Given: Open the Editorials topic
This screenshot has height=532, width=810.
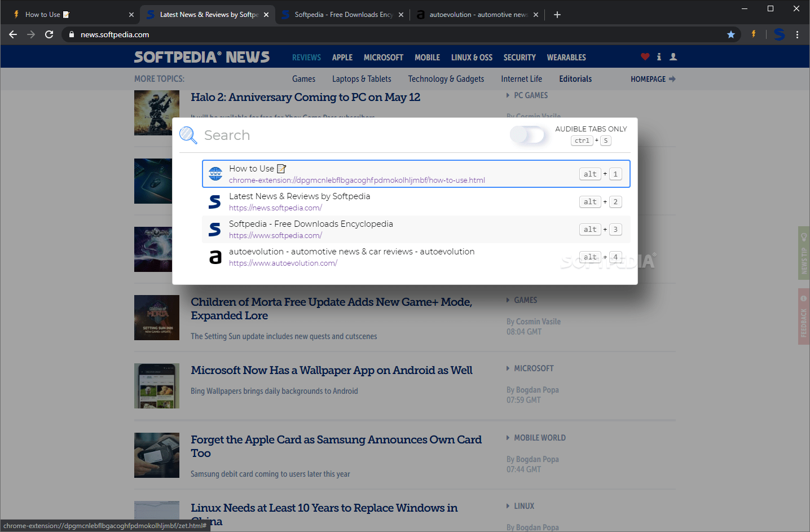Looking at the screenshot, I should pos(575,79).
